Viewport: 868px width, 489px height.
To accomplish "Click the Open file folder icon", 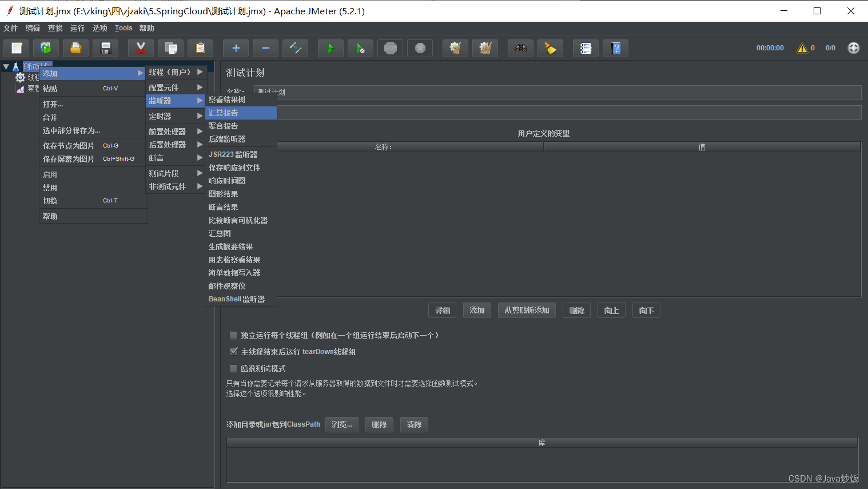I will point(75,49).
